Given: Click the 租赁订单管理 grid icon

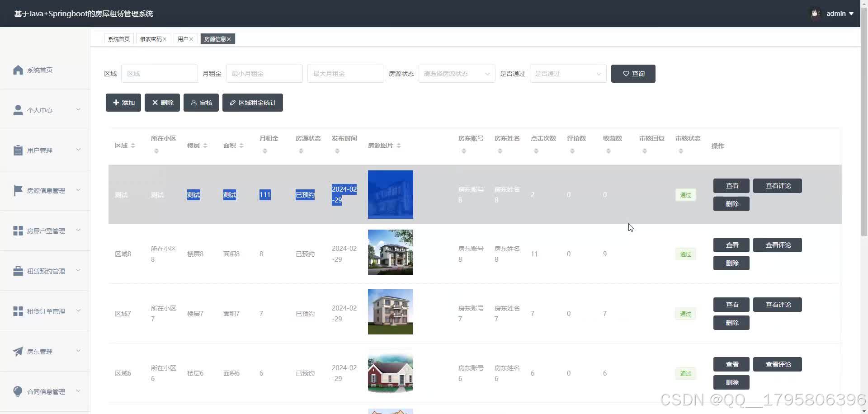Looking at the screenshot, I should pyautogui.click(x=18, y=311).
